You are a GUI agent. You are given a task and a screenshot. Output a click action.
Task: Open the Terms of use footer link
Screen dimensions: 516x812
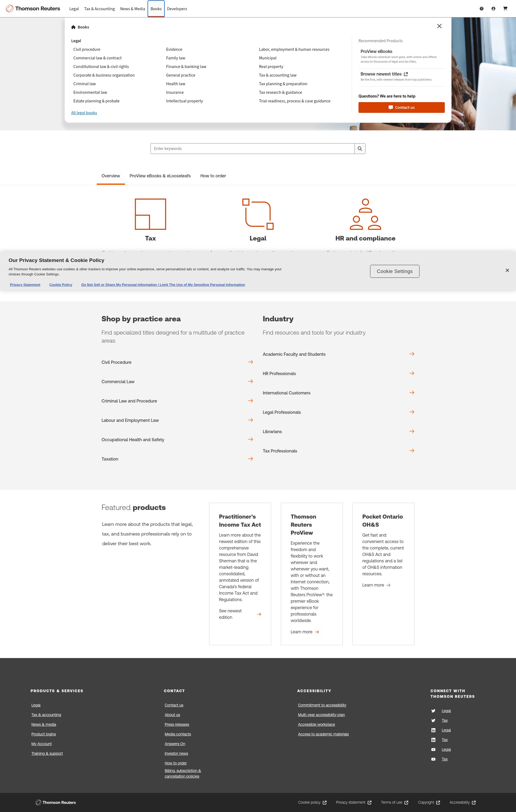(395, 803)
